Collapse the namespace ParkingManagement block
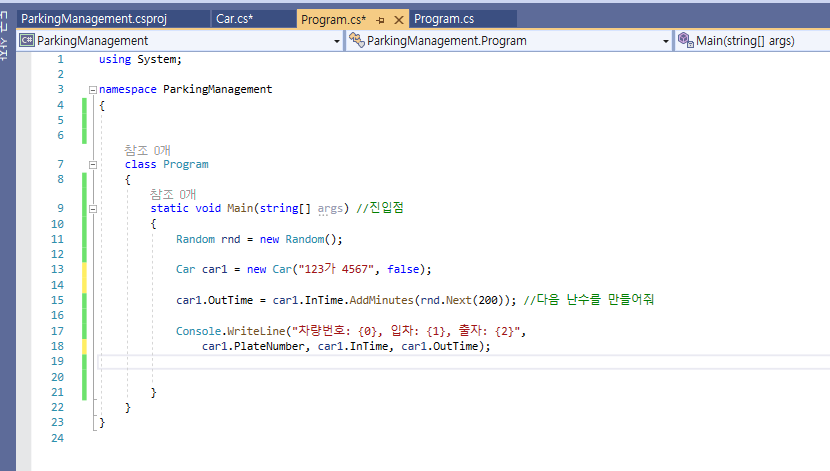Viewport: 830px width, 471px height. [x=93, y=90]
